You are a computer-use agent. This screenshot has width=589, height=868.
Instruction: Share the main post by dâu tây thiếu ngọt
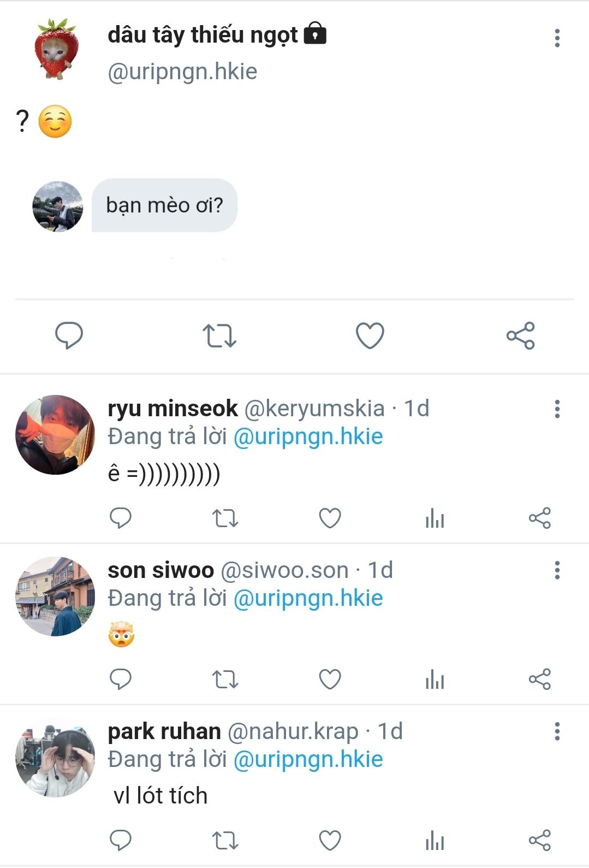pyautogui.click(x=520, y=335)
